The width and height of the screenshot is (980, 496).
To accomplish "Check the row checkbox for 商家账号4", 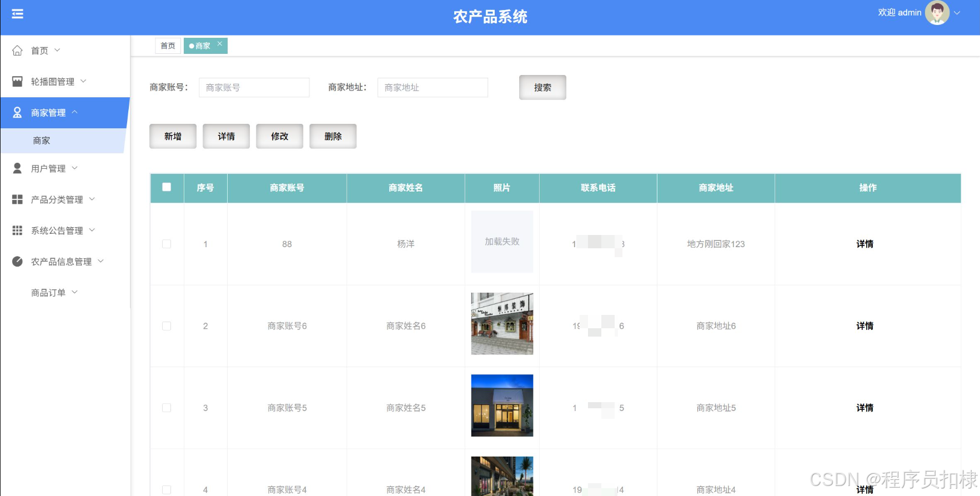I will [167, 490].
